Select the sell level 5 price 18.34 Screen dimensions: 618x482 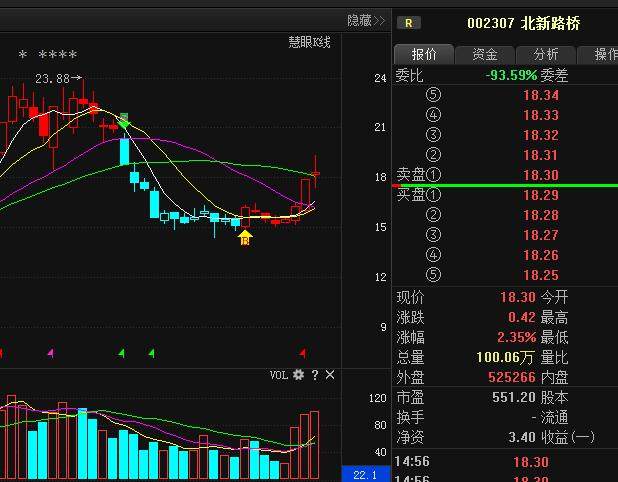[540, 95]
